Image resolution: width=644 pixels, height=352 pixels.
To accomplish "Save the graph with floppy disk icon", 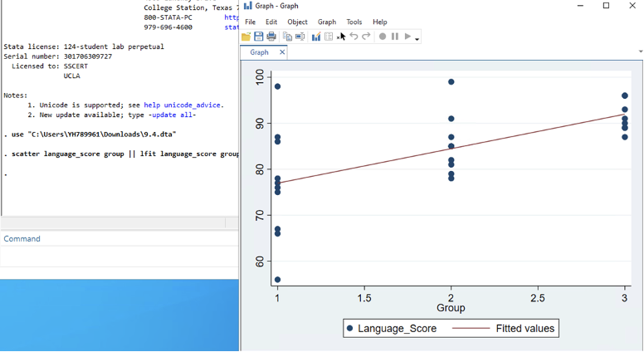I will pyautogui.click(x=258, y=37).
